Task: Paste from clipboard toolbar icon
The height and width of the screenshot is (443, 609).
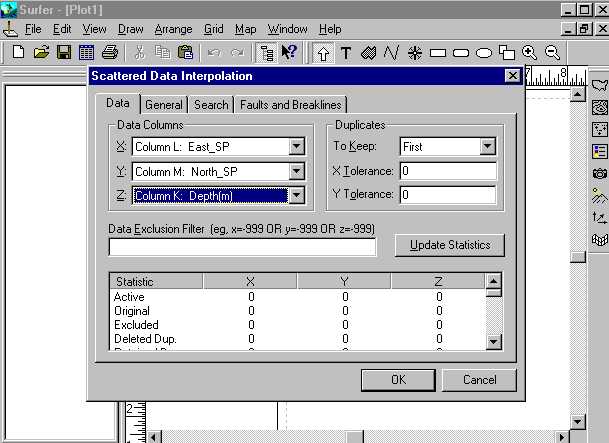Action: coord(185,52)
